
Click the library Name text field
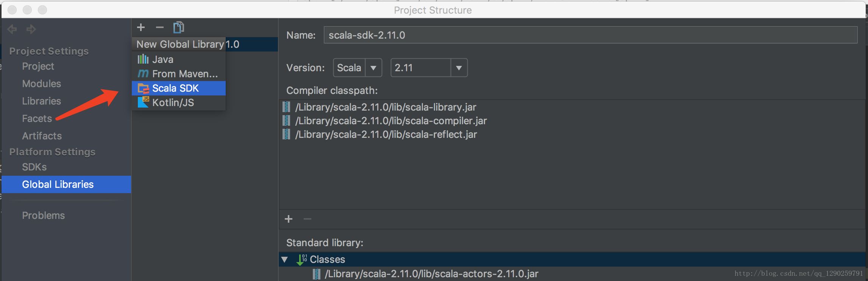(590, 35)
